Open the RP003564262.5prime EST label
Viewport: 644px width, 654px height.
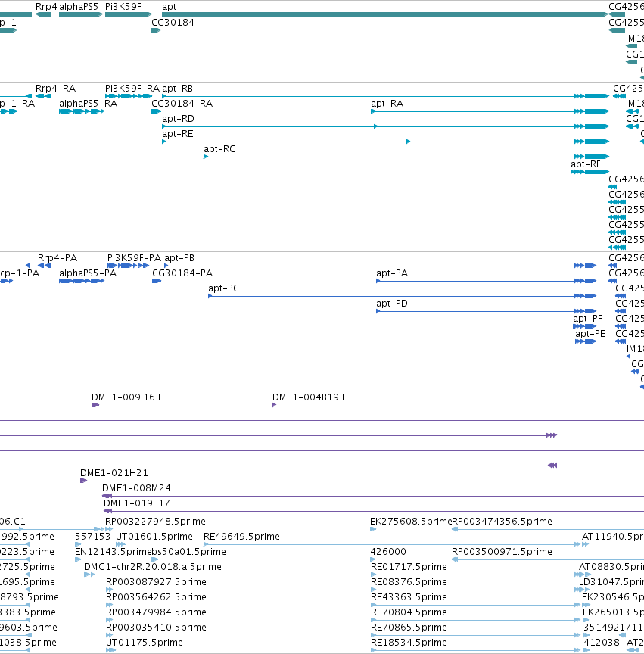[156, 597]
